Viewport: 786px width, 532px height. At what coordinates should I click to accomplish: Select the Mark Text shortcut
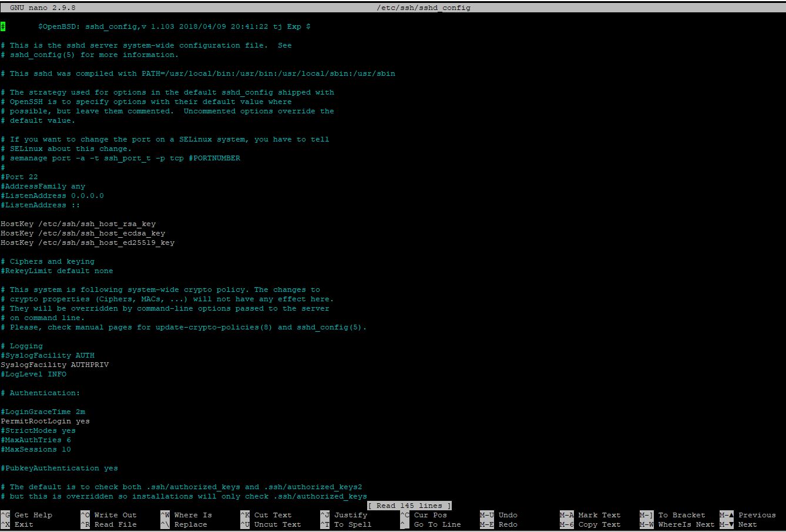point(597,515)
